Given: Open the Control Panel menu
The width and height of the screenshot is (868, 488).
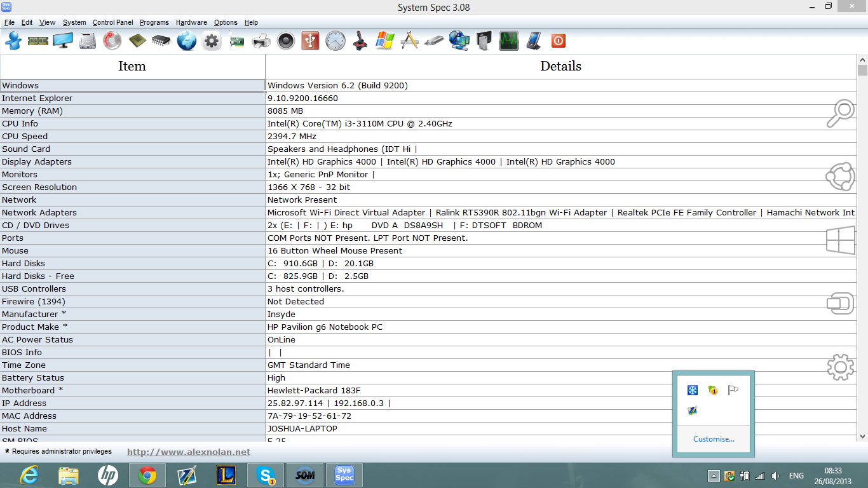Looking at the screenshot, I should [x=113, y=22].
